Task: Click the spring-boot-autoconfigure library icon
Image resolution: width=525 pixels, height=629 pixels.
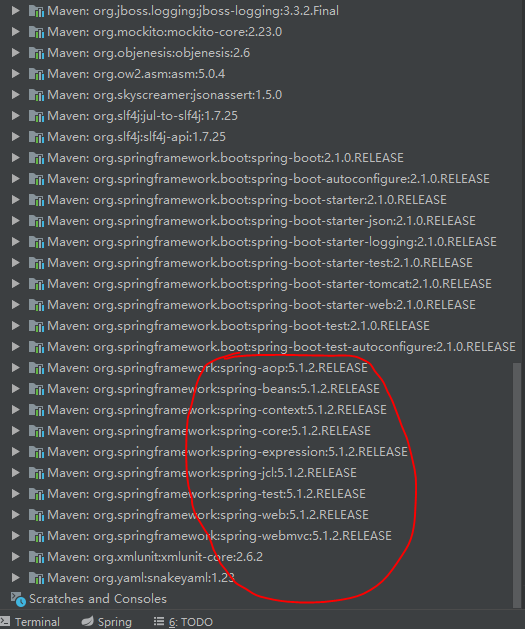Action: tap(36, 179)
